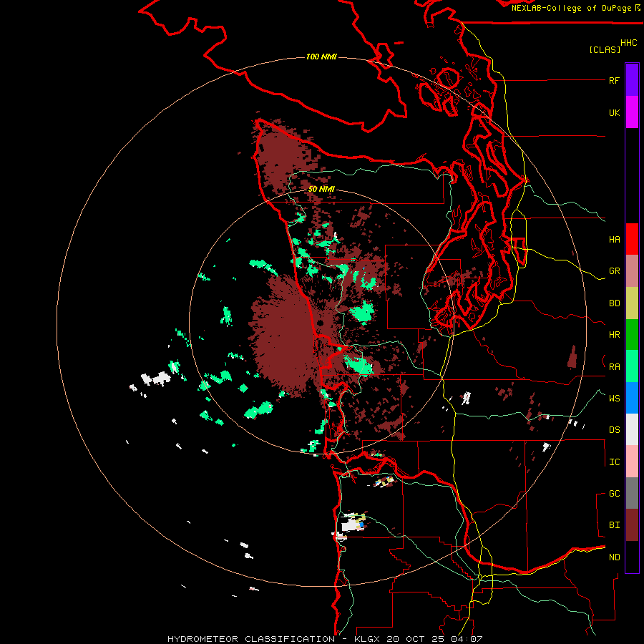Click the [CLAS] units label
This screenshot has height=644, width=644.
(x=605, y=49)
